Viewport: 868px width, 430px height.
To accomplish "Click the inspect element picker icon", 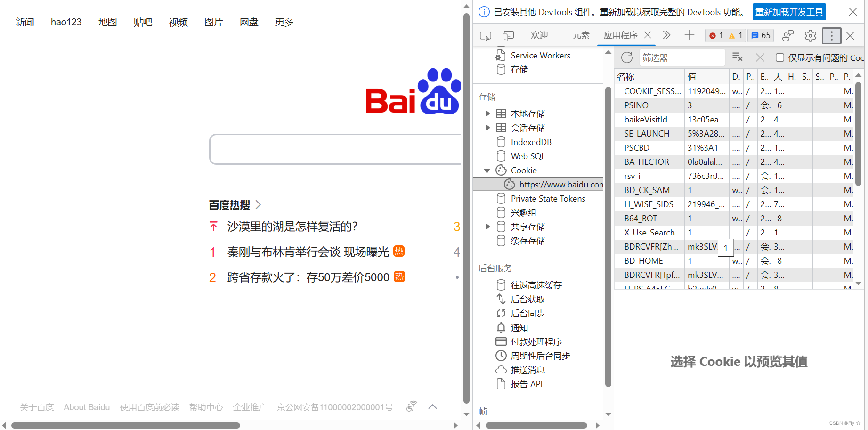I will pos(485,36).
